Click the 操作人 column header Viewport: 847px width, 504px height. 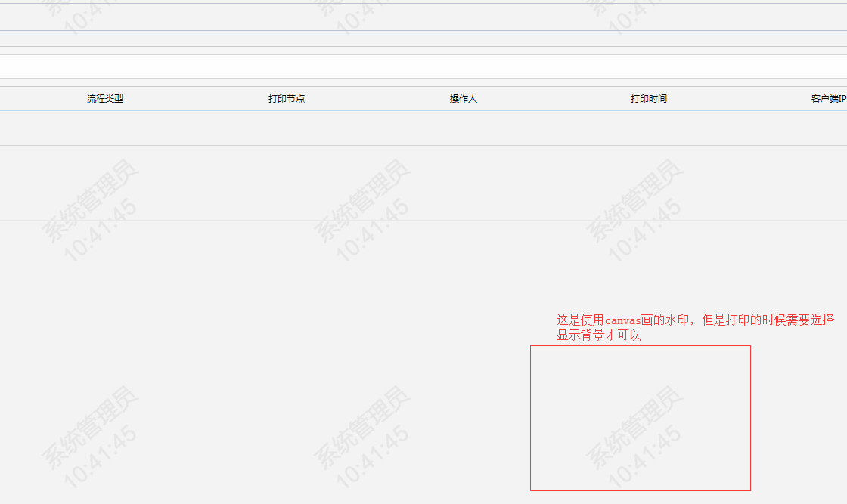tap(464, 97)
